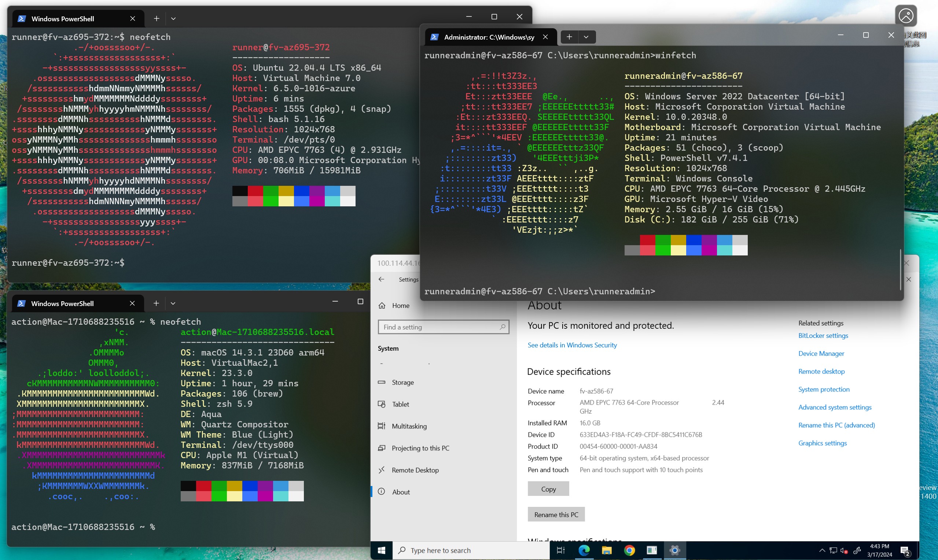Click bright green swatch in macOS neofetch palette

(x=219, y=496)
